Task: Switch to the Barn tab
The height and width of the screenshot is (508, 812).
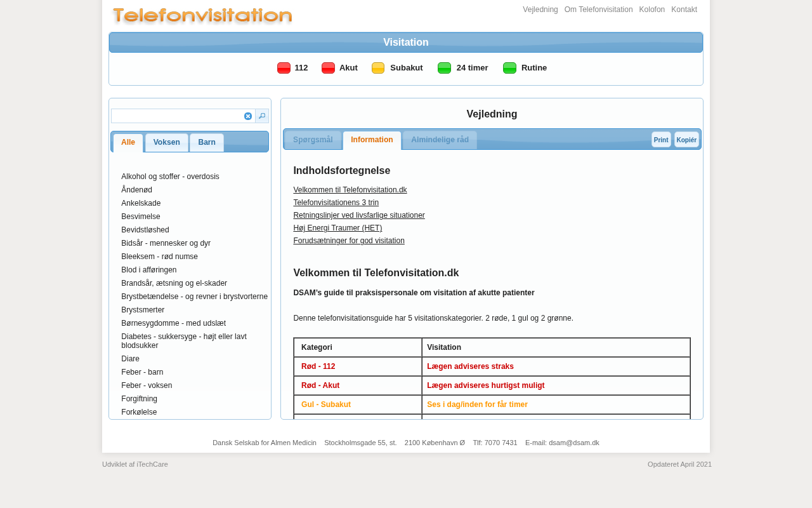Action: 207,143
